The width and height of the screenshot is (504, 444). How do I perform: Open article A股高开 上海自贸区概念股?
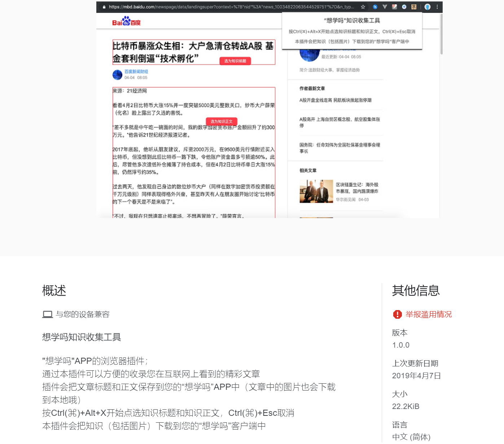pos(339,122)
